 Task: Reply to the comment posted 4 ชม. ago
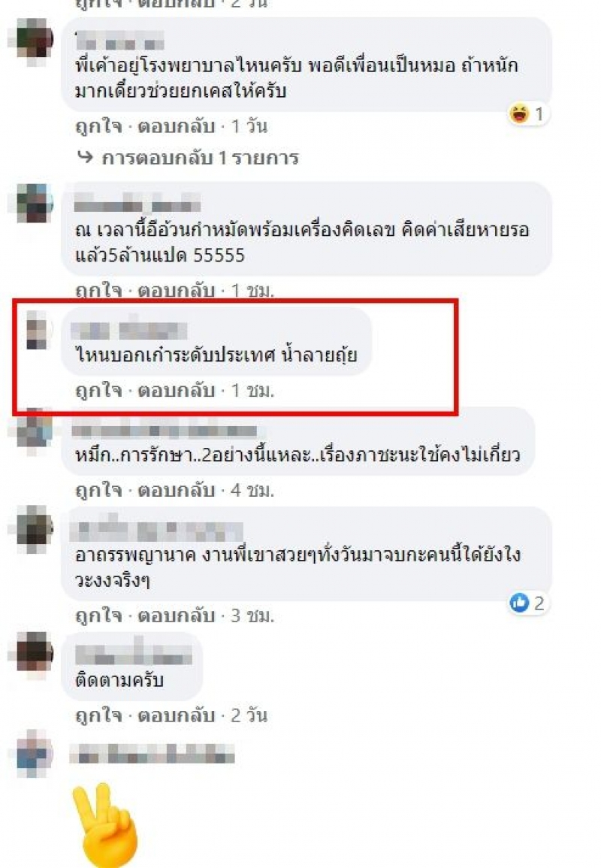point(176,490)
